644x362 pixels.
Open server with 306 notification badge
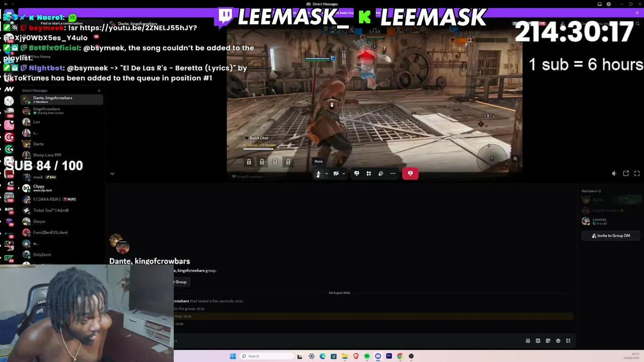point(9,186)
